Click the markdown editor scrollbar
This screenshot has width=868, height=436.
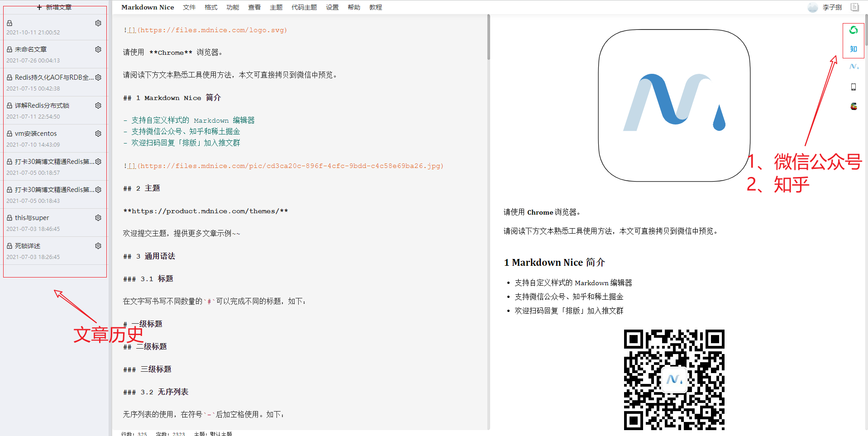point(489,37)
